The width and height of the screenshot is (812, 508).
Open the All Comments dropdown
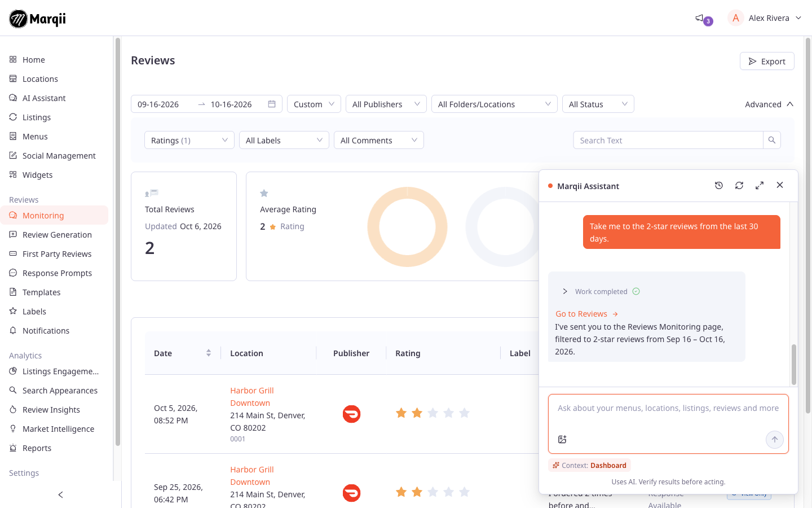(379, 140)
